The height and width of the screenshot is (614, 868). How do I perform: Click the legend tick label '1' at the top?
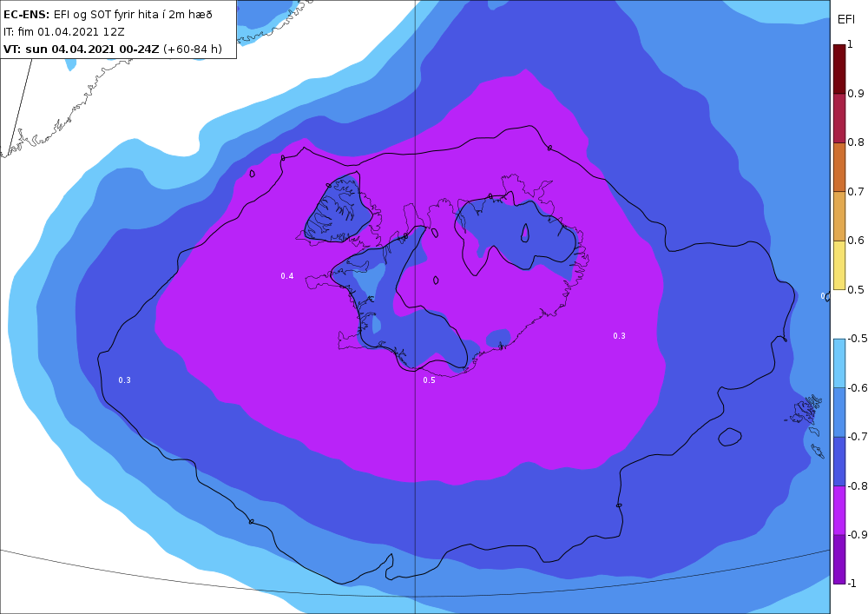851,44
